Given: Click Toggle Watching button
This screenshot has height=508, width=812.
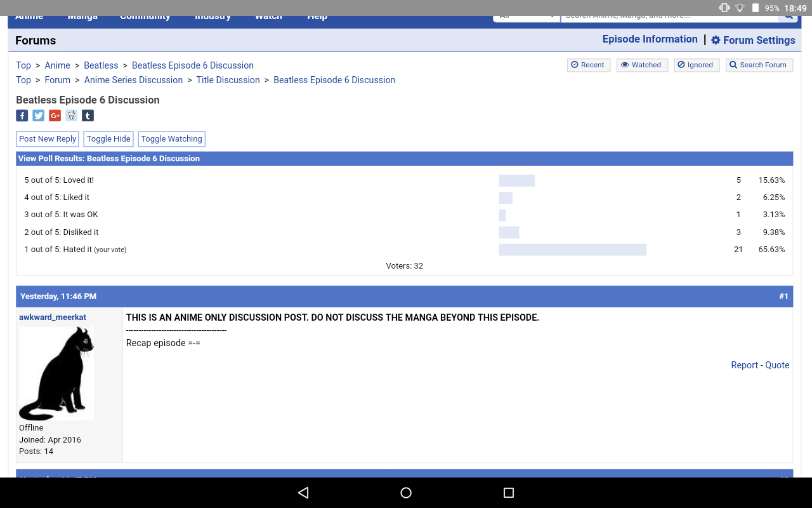Looking at the screenshot, I should 171,139.
